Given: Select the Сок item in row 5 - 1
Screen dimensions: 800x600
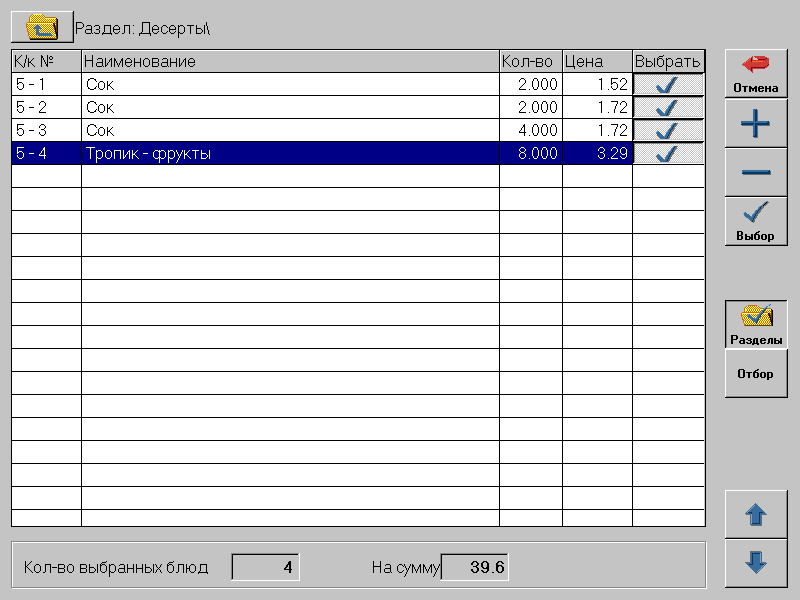Looking at the screenshot, I should point(290,84).
